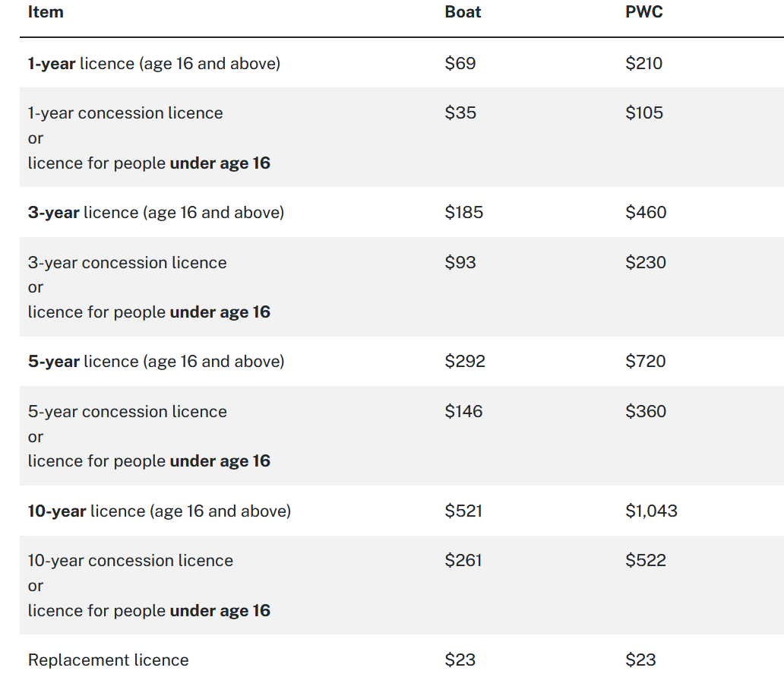The height and width of the screenshot is (674, 784).
Task: Click the 10-year concession licence text
Action: point(131,561)
